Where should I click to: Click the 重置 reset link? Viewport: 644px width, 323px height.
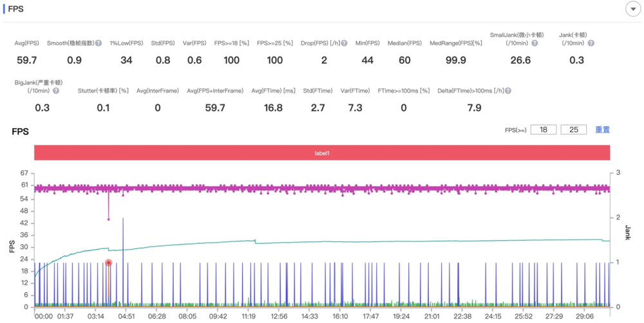602,129
